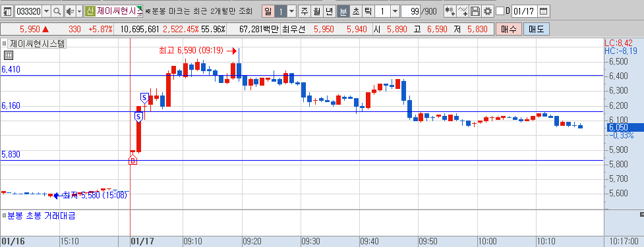Open the calendar date picker icon
644x247 pixels.
pos(543,11)
